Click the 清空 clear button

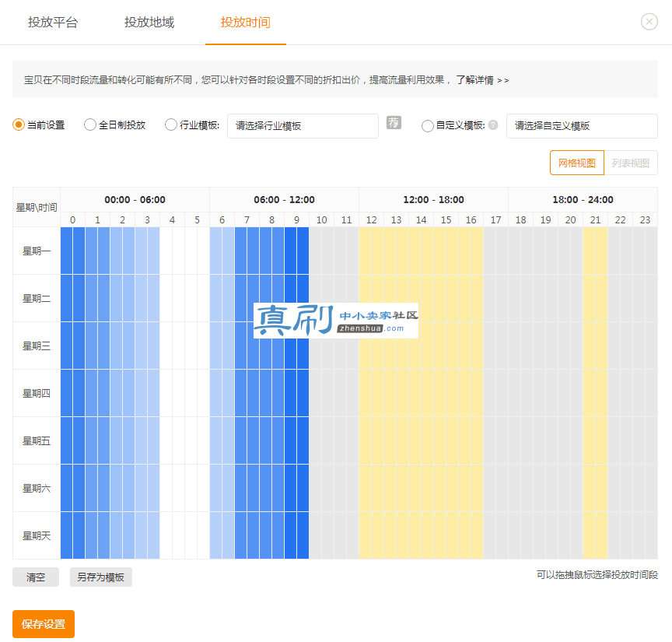[36, 577]
